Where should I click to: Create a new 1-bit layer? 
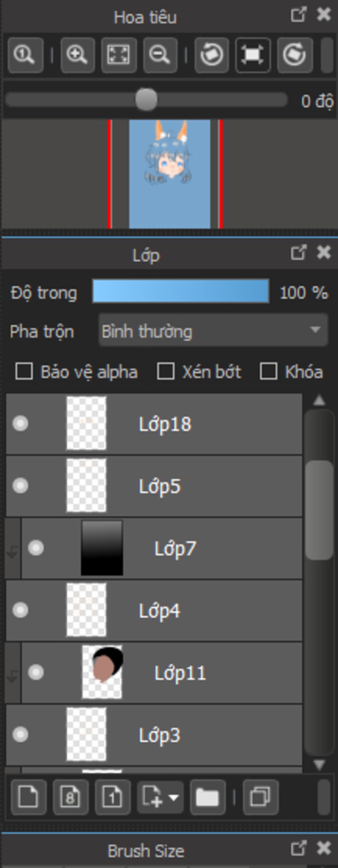pyautogui.click(x=112, y=797)
